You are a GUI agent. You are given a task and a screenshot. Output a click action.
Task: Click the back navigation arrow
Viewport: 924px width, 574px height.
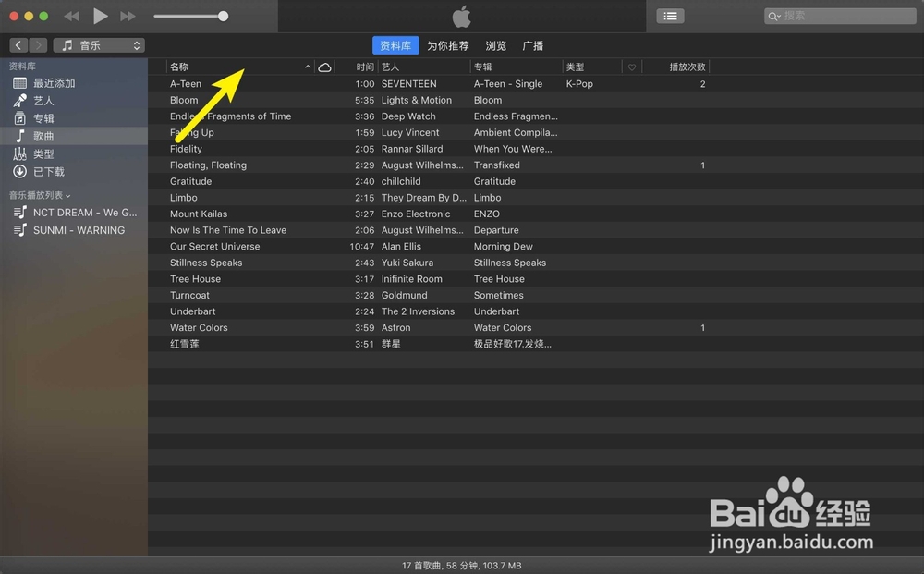(x=18, y=43)
